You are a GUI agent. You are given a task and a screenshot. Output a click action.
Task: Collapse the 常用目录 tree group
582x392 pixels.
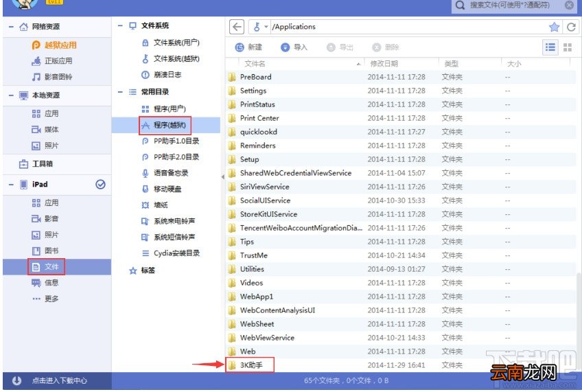point(120,92)
